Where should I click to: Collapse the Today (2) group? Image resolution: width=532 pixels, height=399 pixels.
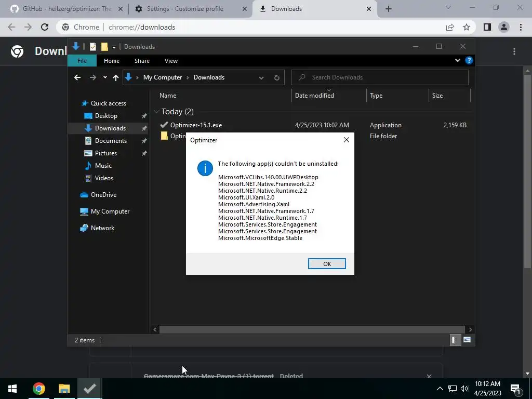click(x=156, y=111)
